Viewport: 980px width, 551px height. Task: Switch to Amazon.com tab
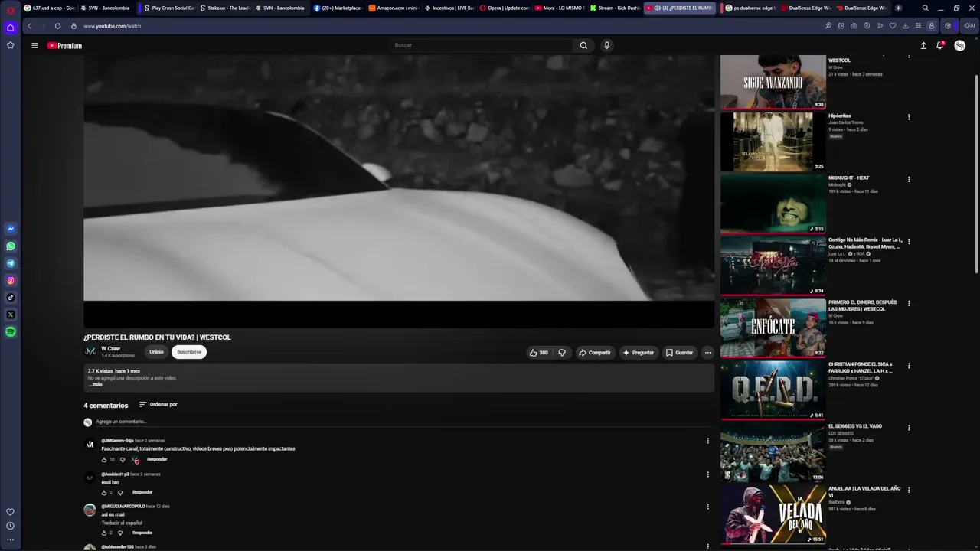(x=394, y=8)
